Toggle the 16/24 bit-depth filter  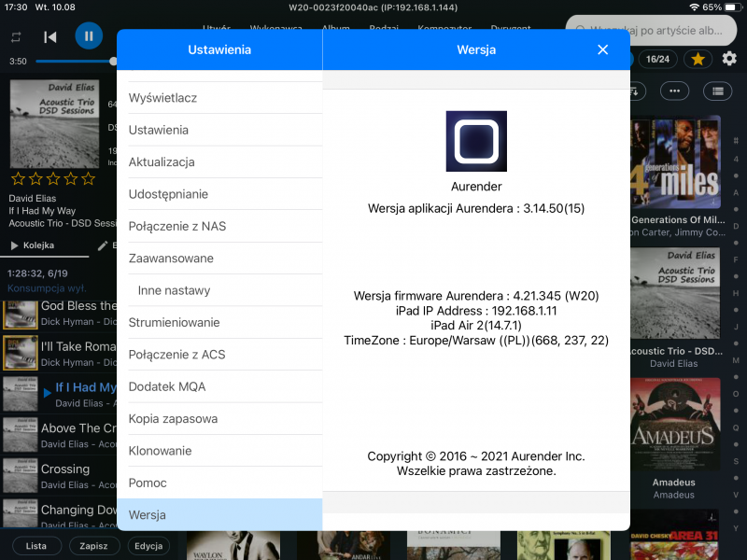tap(657, 59)
